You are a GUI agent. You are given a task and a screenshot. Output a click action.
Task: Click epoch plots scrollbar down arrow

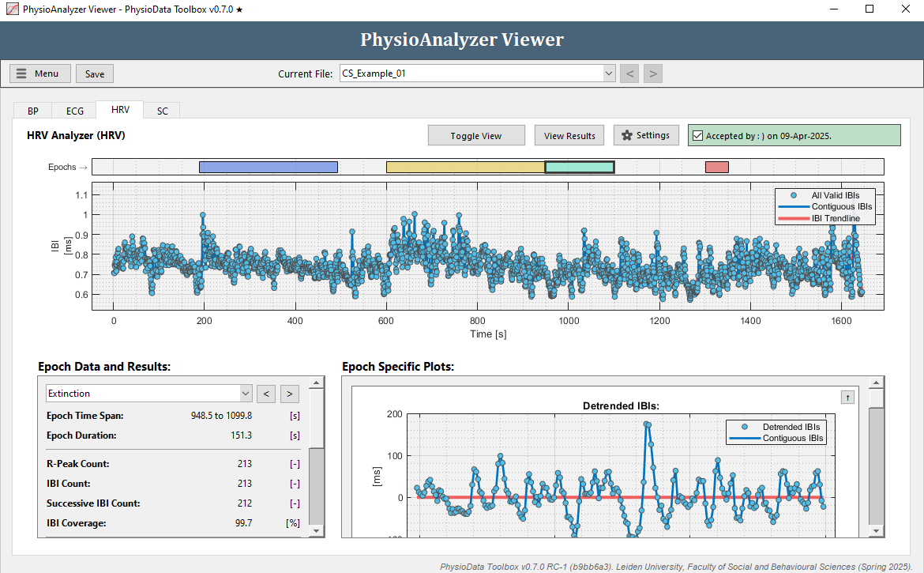(x=877, y=530)
